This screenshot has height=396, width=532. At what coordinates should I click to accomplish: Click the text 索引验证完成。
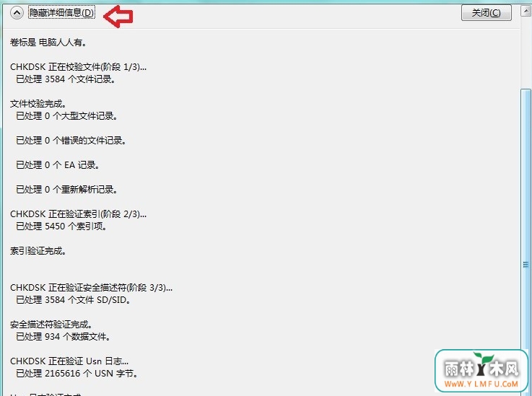click(38, 251)
